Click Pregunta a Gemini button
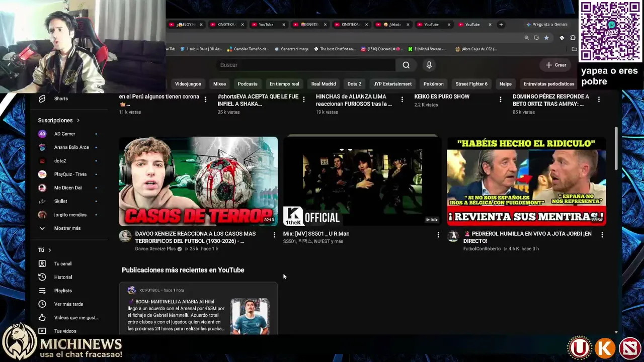This screenshot has width=644, height=362. click(x=546, y=25)
